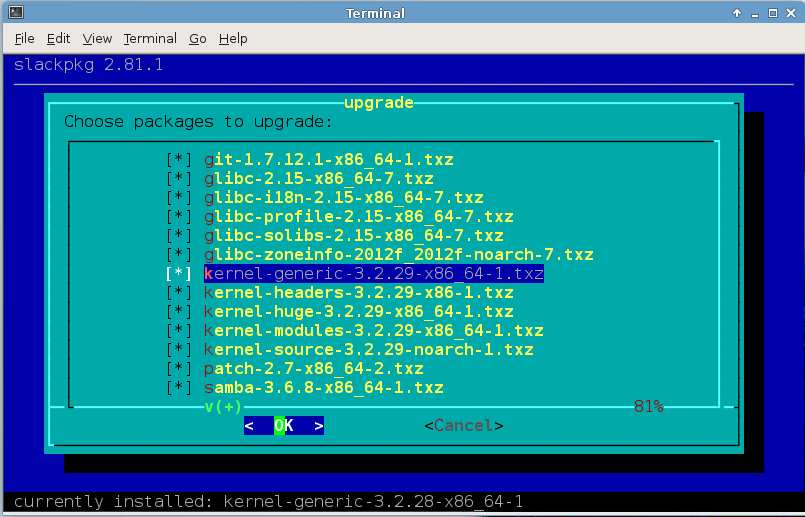Click the Cancel button in upgrade dialog
Image resolution: width=805 pixels, height=517 pixels.
point(464,426)
